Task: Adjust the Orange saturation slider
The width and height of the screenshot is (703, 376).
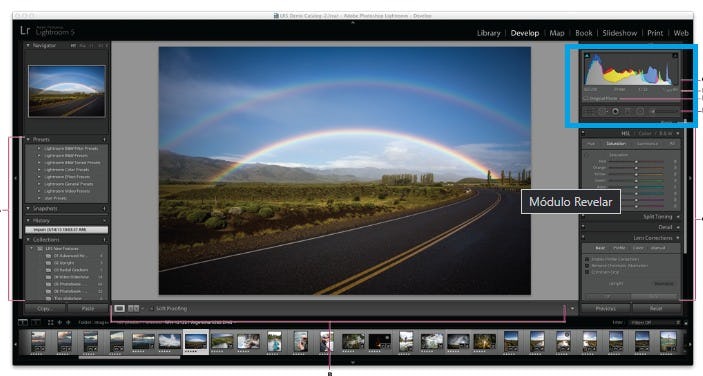Action: (x=636, y=168)
